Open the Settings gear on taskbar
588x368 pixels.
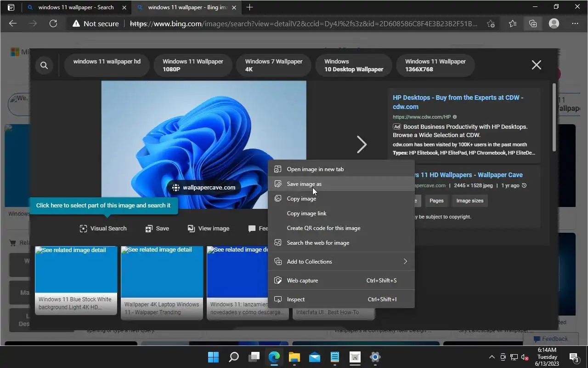click(x=375, y=357)
